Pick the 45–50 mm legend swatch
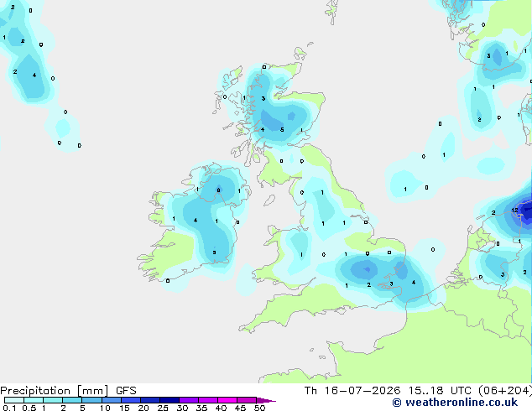The image size is (532, 411). [247, 400]
